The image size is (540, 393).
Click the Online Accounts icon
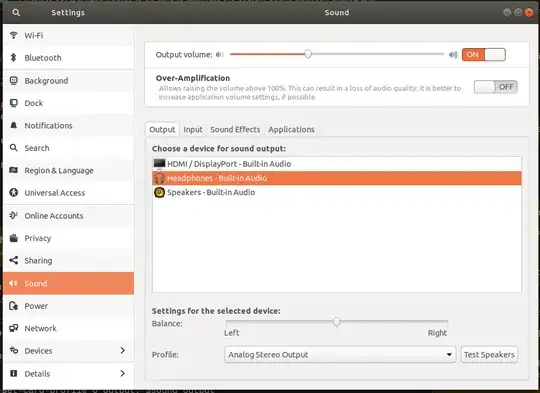click(x=13, y=215)
